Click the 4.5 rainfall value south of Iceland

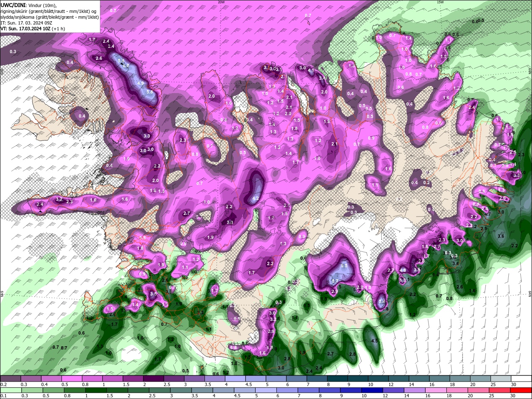pos(374,341)
